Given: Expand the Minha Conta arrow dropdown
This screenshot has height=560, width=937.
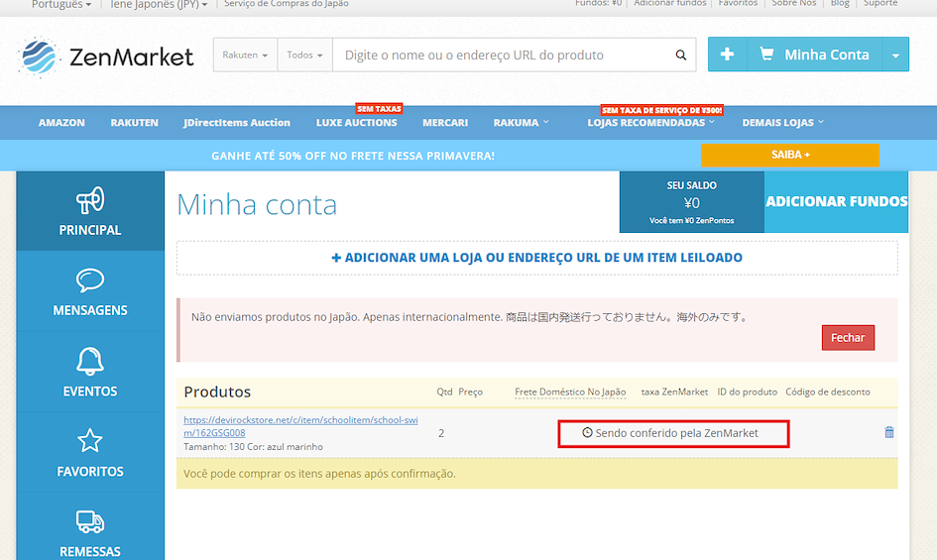Looking at the screenshot, I should [895, 55].
